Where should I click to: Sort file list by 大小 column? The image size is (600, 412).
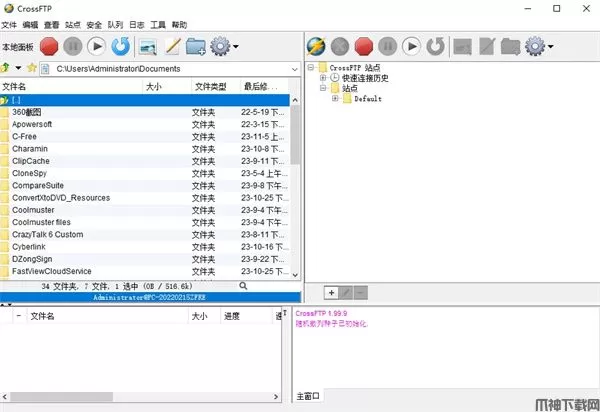pos(167,86)
